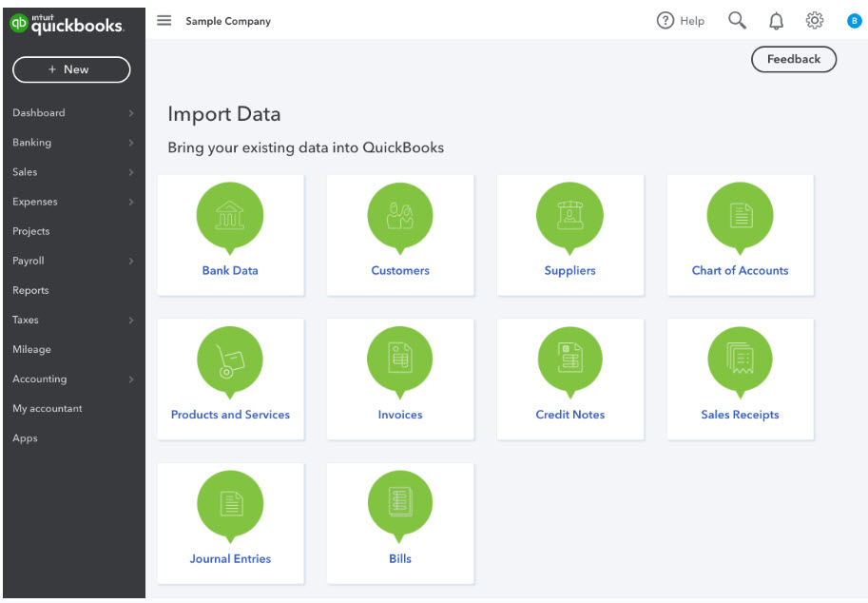Open Accounting in the sidebar
This screenshot has width=868, height=603.
39,379
